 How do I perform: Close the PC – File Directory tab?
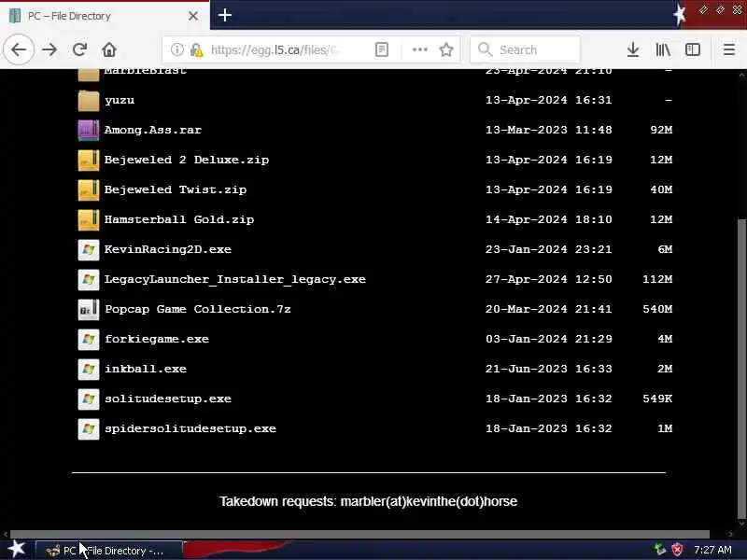coord(193,16)
